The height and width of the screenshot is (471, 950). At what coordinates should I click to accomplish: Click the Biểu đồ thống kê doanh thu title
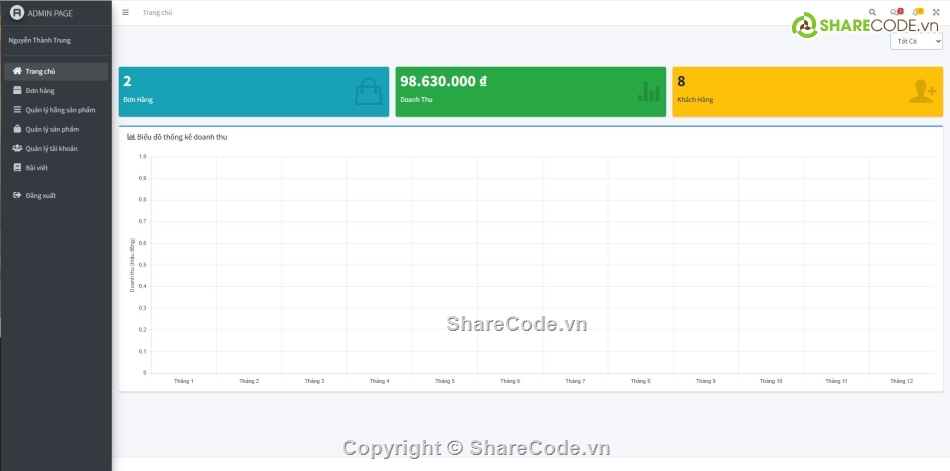[182, 137]
